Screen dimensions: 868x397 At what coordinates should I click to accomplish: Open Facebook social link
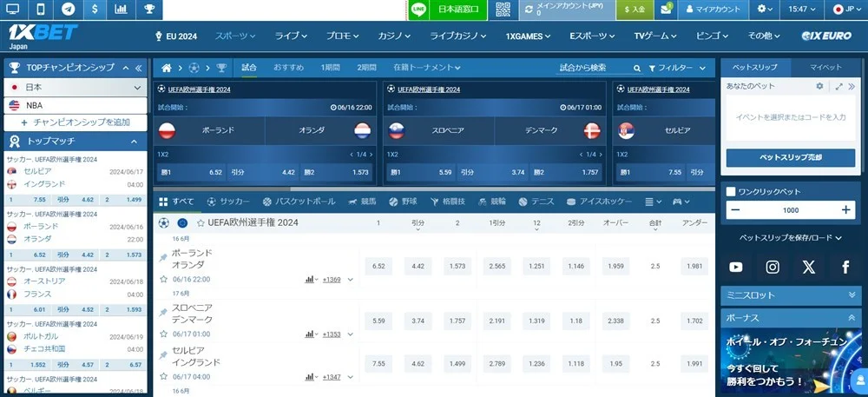tap(845, 268)
